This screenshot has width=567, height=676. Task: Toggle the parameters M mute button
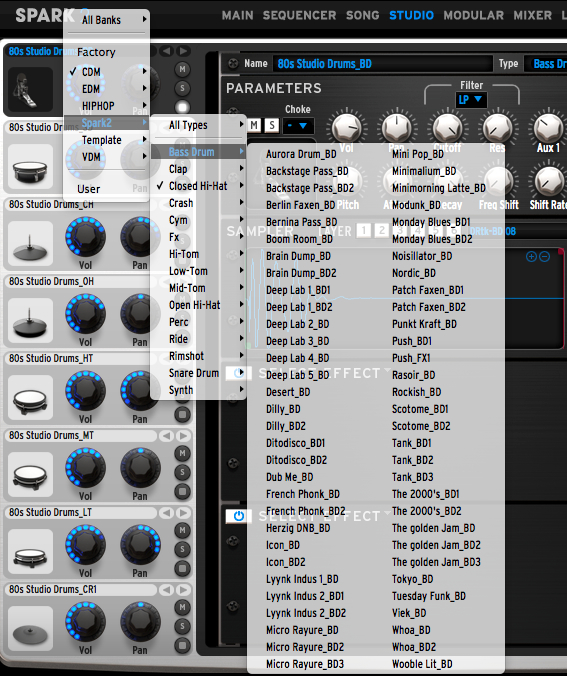coord(254,125)
